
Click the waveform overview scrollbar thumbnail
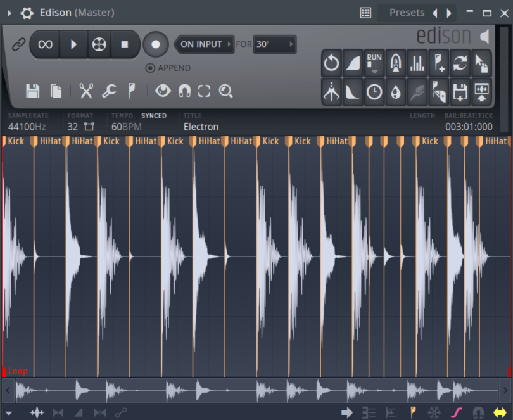click(x=256, y=390)
